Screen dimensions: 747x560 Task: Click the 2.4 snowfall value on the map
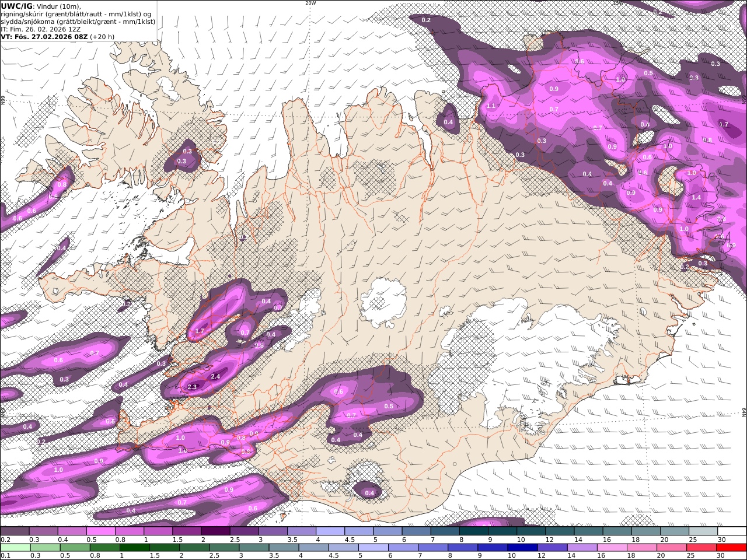pos(215,377)
